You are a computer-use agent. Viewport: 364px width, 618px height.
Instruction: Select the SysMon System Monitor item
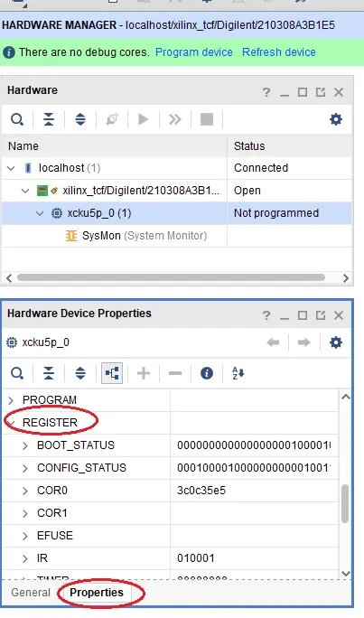145,236
